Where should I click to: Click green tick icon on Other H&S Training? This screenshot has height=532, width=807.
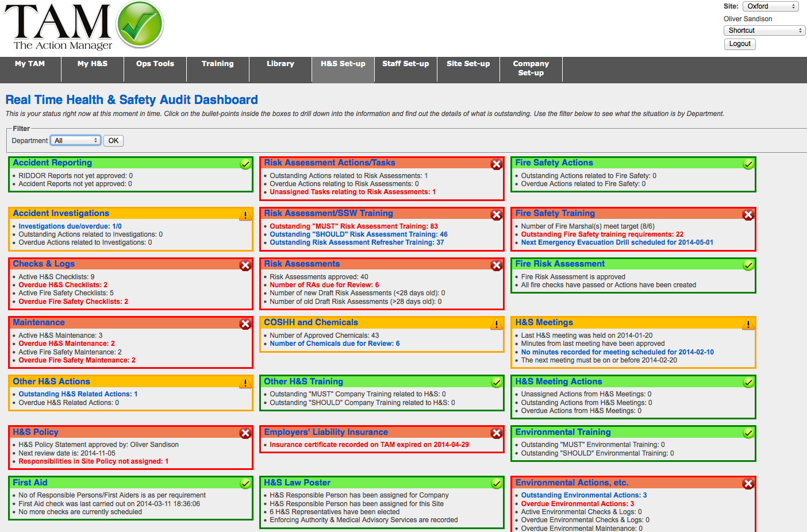(x=497, y=383)
